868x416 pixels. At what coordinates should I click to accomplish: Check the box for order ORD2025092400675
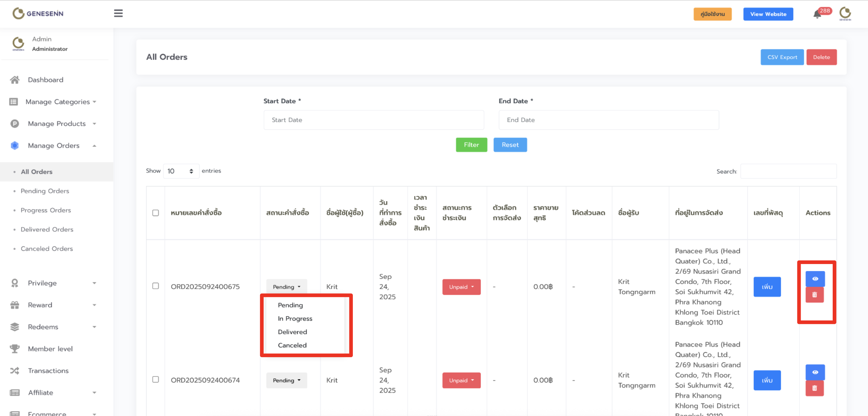tap(156, 286)
